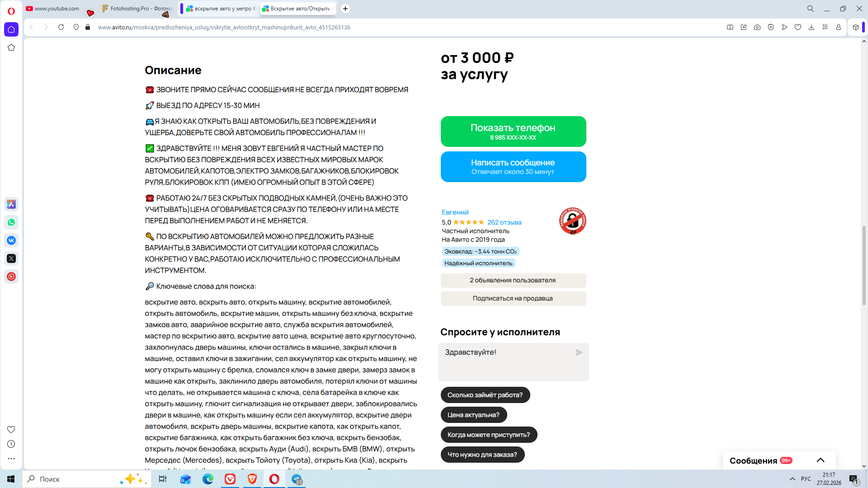Open Opera easy setup menu

(x=825, y=27)
